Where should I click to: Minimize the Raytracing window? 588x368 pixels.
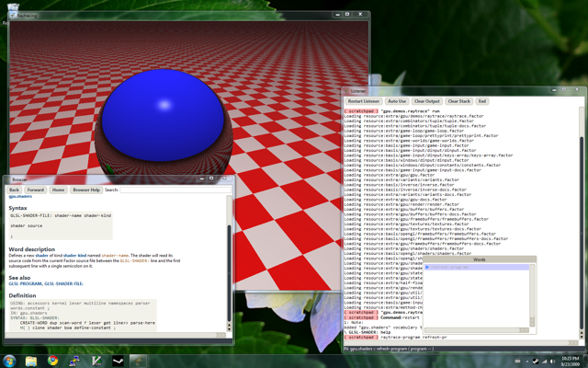coord(337,15)
